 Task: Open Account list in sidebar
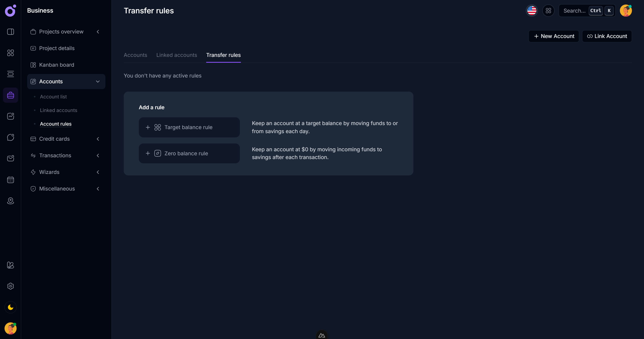53,97
